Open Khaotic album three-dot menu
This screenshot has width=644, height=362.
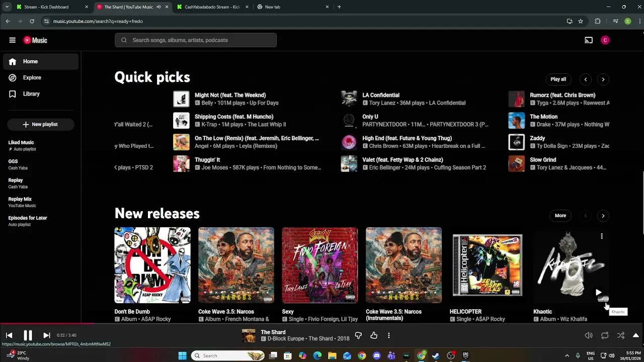(602, 236)
